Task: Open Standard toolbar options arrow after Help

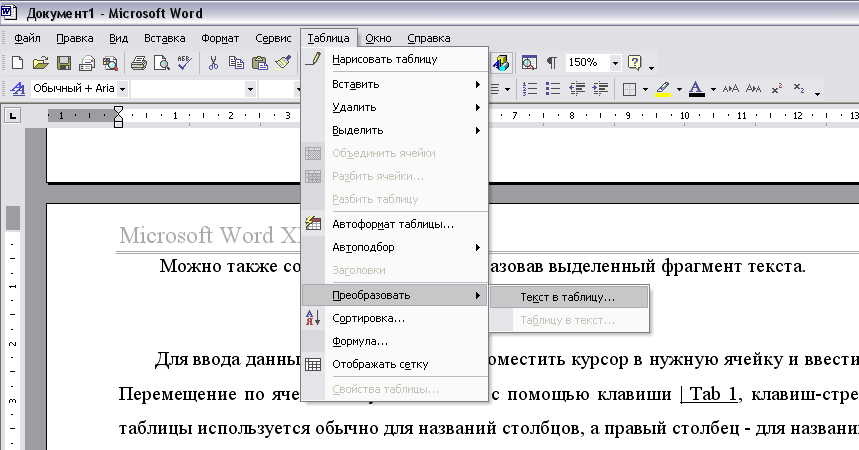Action: [651, 67]
